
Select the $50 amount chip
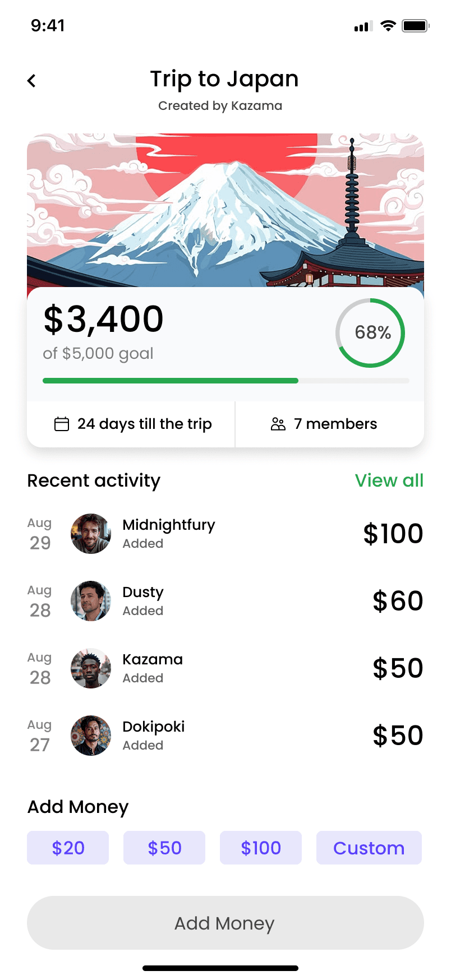[164, 848]
